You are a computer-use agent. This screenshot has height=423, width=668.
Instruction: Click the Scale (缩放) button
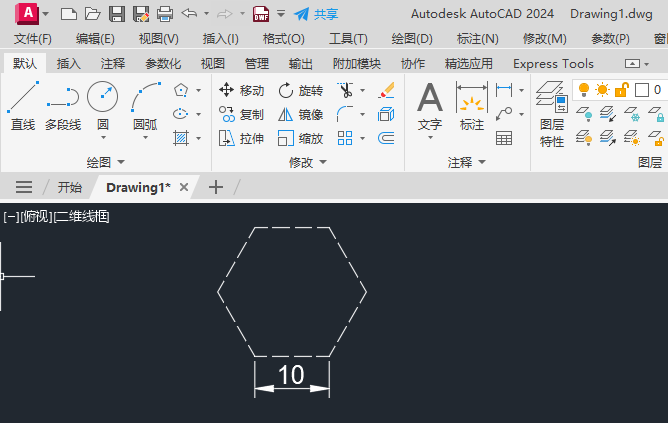[x=300, y=138]
